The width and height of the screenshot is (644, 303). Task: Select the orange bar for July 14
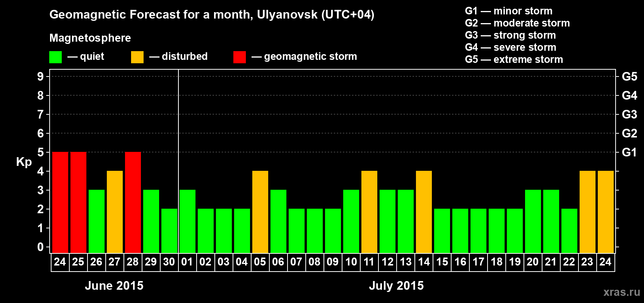point(424,212)
